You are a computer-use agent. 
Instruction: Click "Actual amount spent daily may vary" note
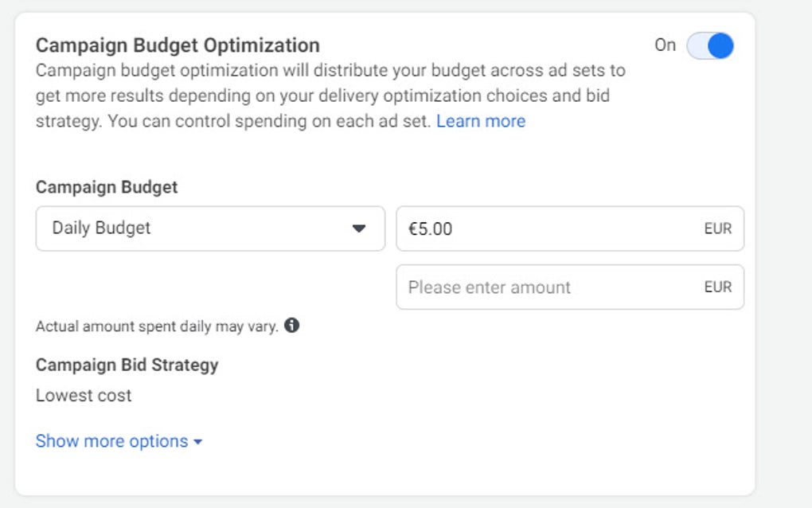pyautogui.click(x=157, y=326)
